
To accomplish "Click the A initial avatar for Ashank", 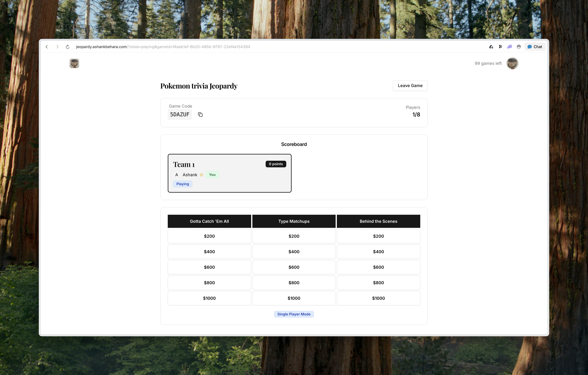I will (177, 175).
